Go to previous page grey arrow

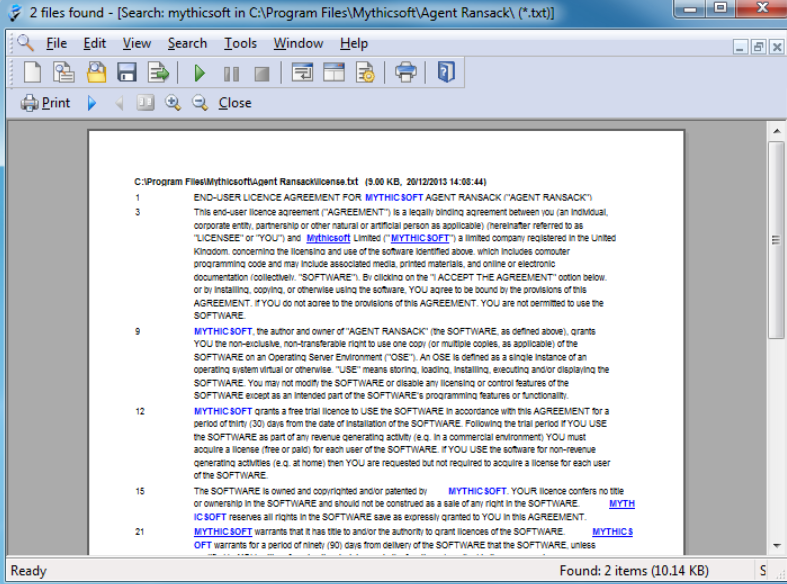pos(119,103)
